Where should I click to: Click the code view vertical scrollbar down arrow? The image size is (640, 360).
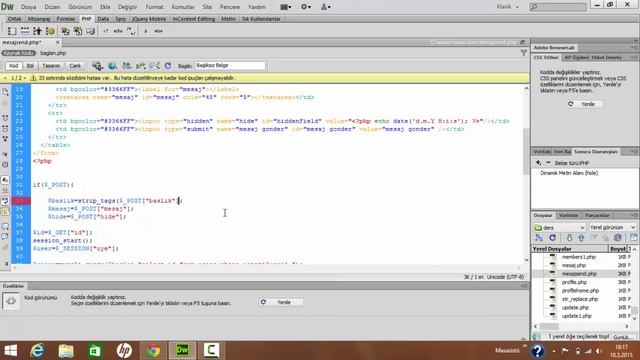[x=526, y=260]
